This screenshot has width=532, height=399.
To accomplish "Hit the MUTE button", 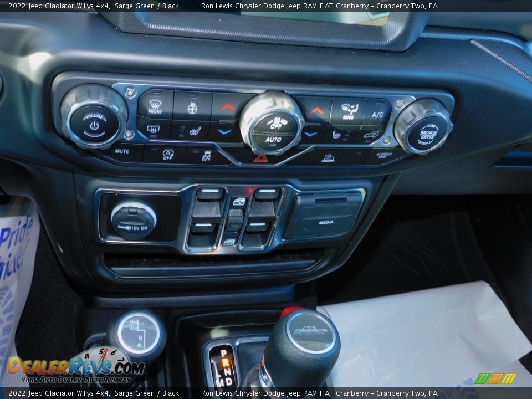I will pos(122,151).
